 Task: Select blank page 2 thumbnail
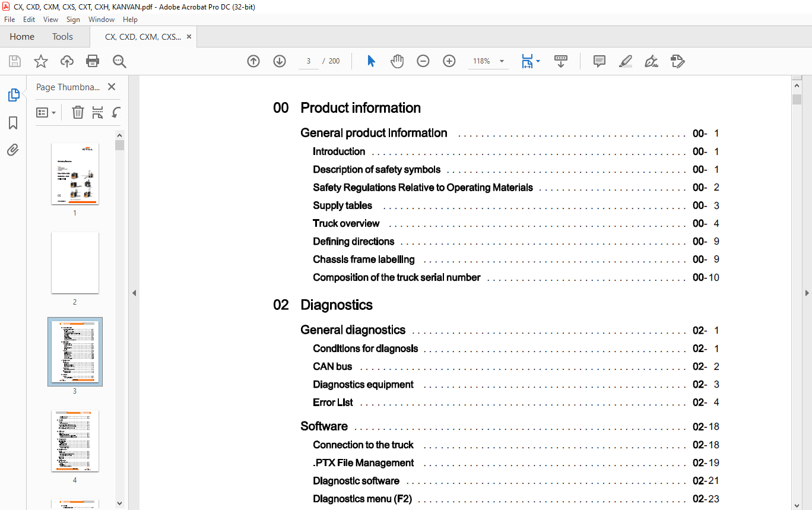[75, 263]
